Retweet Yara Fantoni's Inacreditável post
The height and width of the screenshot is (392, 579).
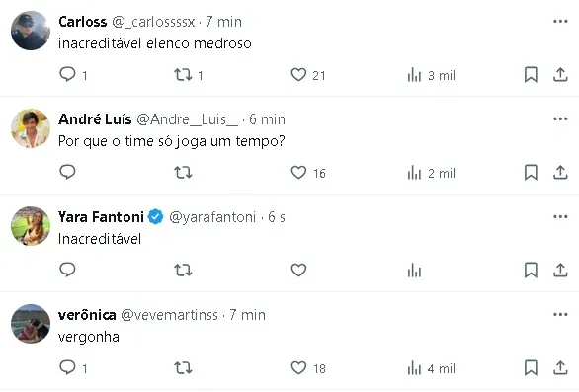pyautogui.click(x=183, y=271)
